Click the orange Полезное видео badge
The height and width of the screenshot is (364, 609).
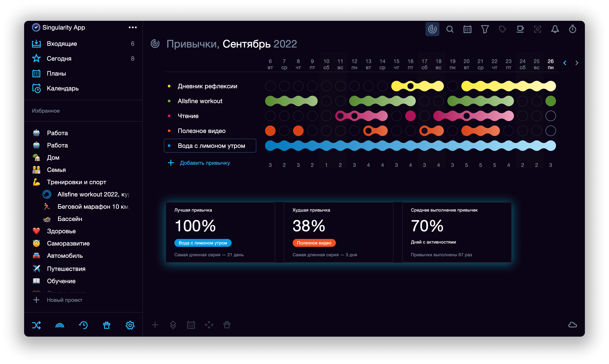tap(314, 243)
